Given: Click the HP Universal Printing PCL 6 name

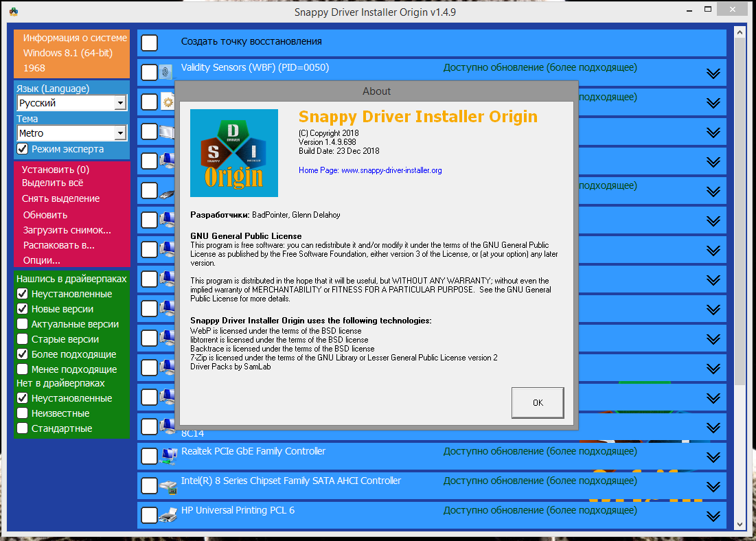Looking at the screenshot, I should pyautogui.click(x=238, y=510).
